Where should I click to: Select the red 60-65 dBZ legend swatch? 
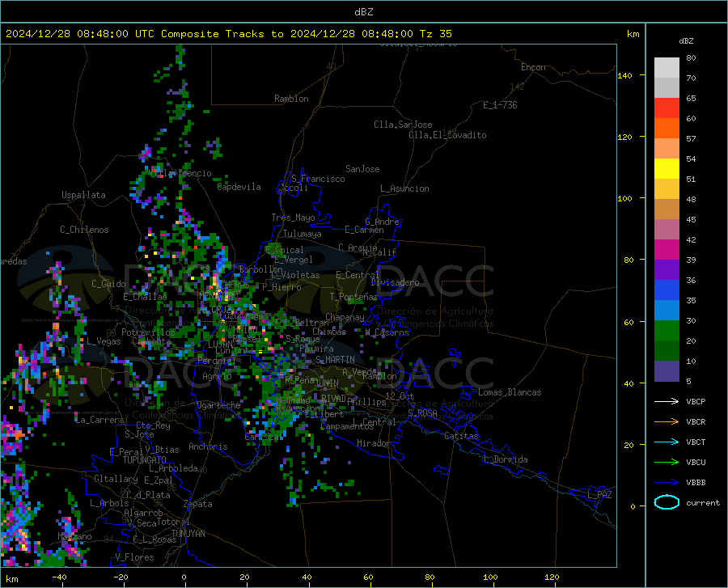pyautogui.click(x=667, y=108)
